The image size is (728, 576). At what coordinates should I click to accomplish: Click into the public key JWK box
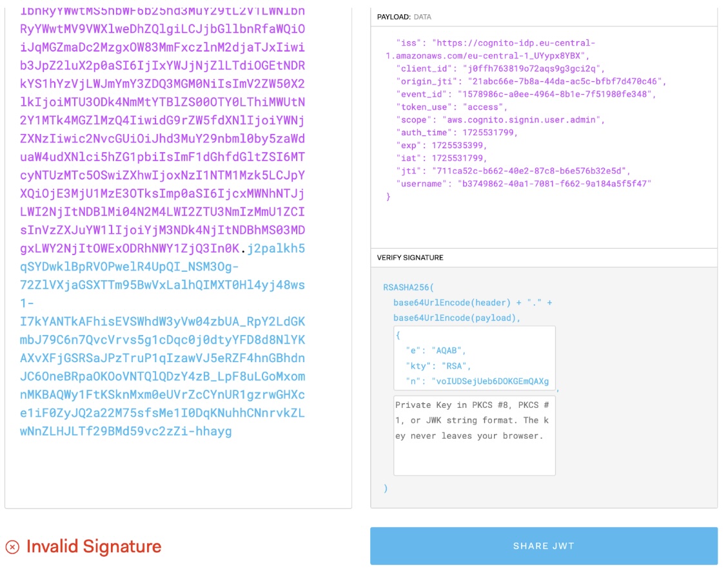(474, 358)
